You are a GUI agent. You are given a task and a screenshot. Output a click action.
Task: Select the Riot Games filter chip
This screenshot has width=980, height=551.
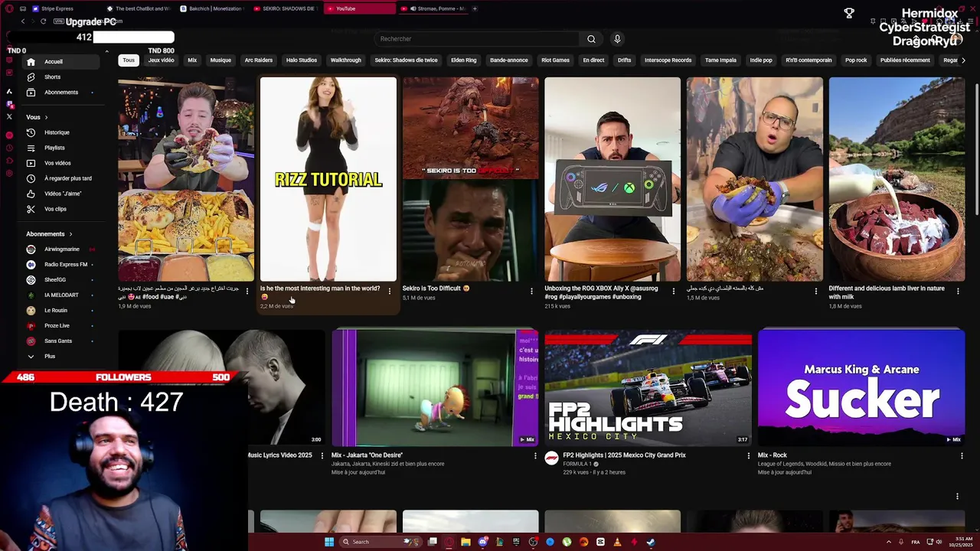[x=555, y=60]
